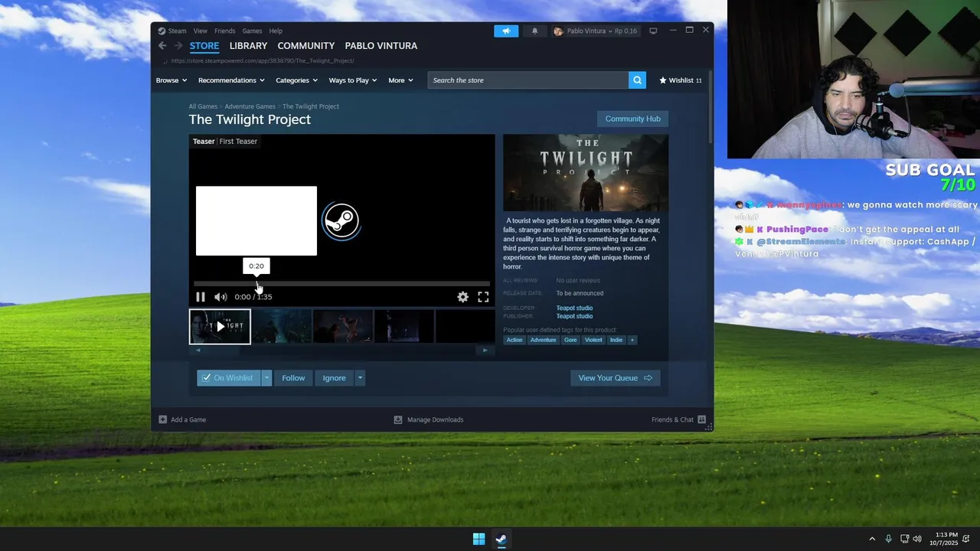
Task: Click the Search the store field
Action: (528, 80)
